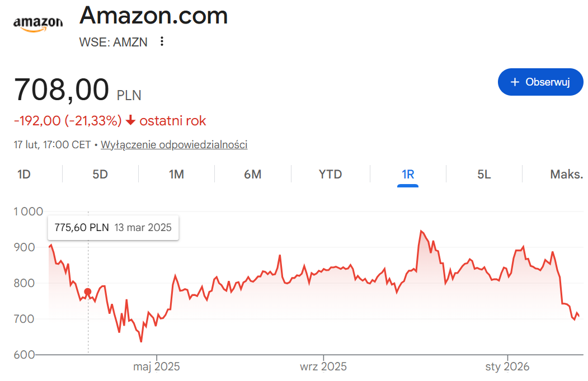Switch chart to 5L range
The width and height of the screenshot is (588, 381).
pyautogui.click(x=484, y=174)
